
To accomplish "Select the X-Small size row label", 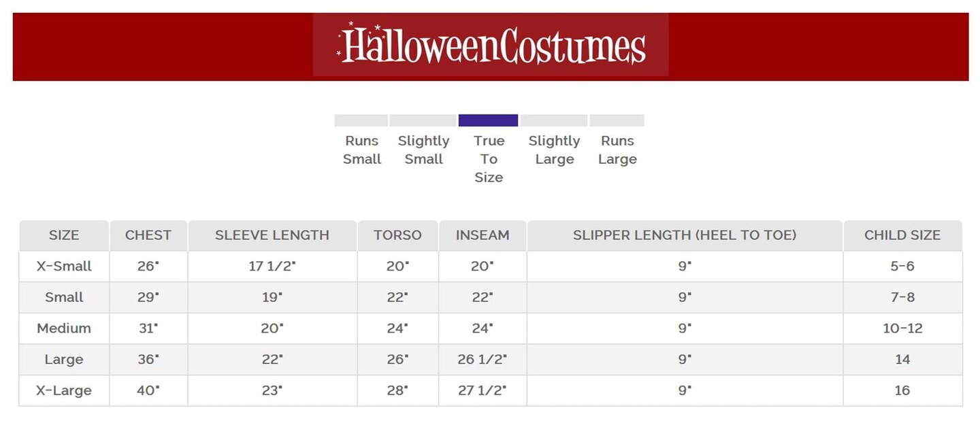I will coord(64,267).
